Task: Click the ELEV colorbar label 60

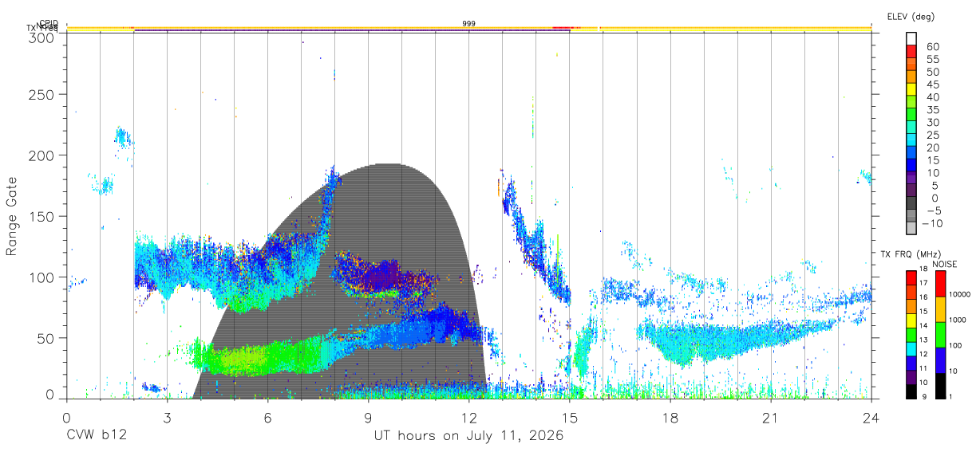Action: tap(932, 45)
